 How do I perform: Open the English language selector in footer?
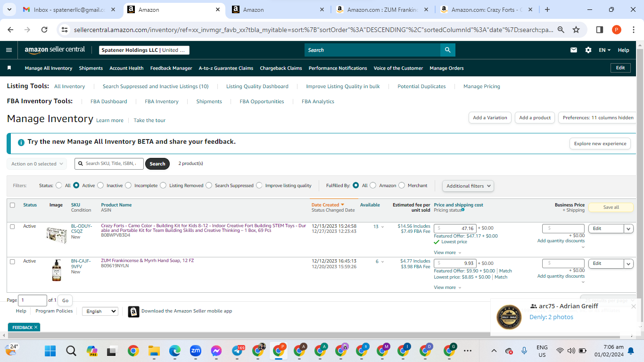pyautogui.click(x=100, y=311)
